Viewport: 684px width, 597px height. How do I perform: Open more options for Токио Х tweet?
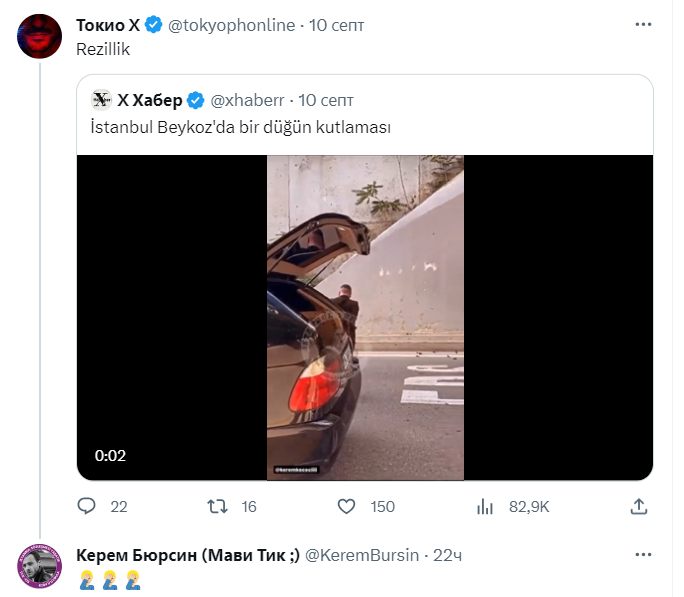click(640, 24)
